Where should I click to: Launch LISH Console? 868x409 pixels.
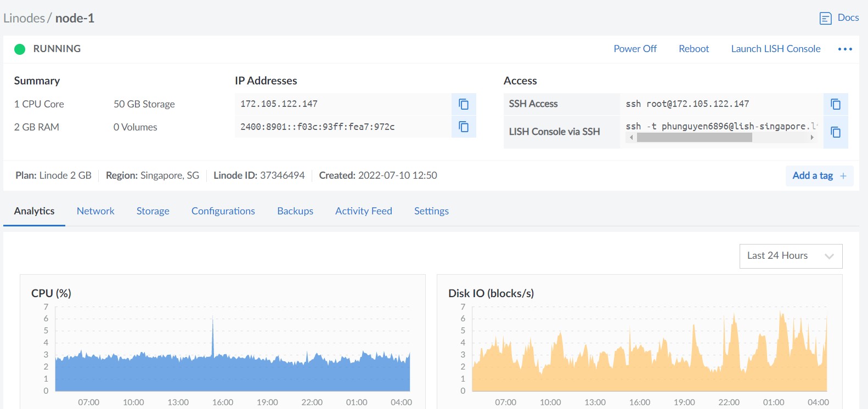(x=776, y=49)
